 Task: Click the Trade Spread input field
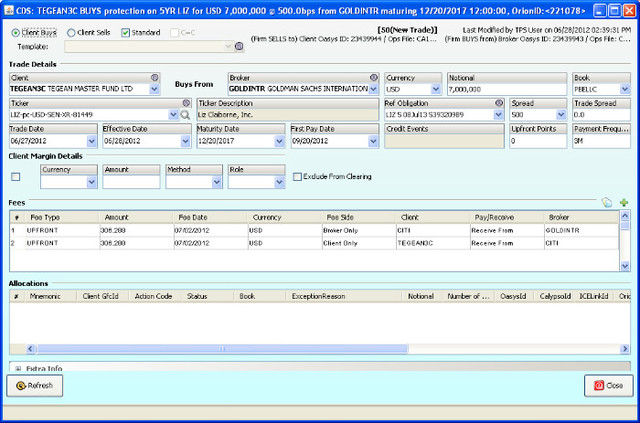click(x=601, y=115)
